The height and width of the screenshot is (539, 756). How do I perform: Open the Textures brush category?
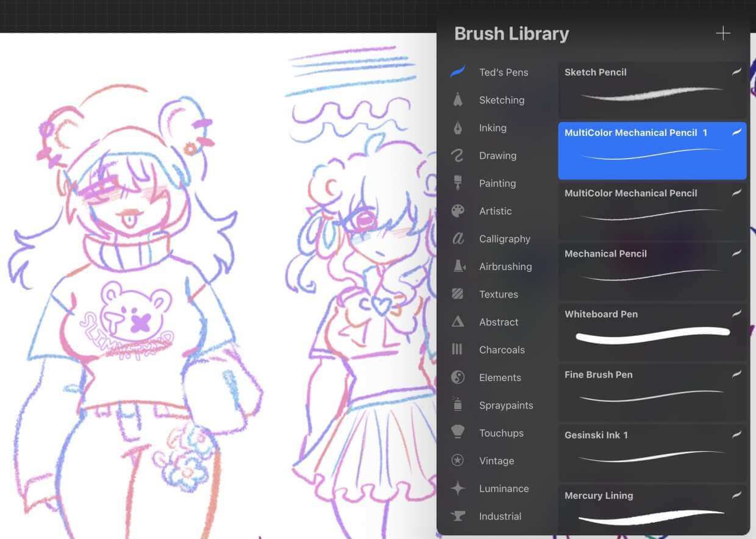coord(498,294)
